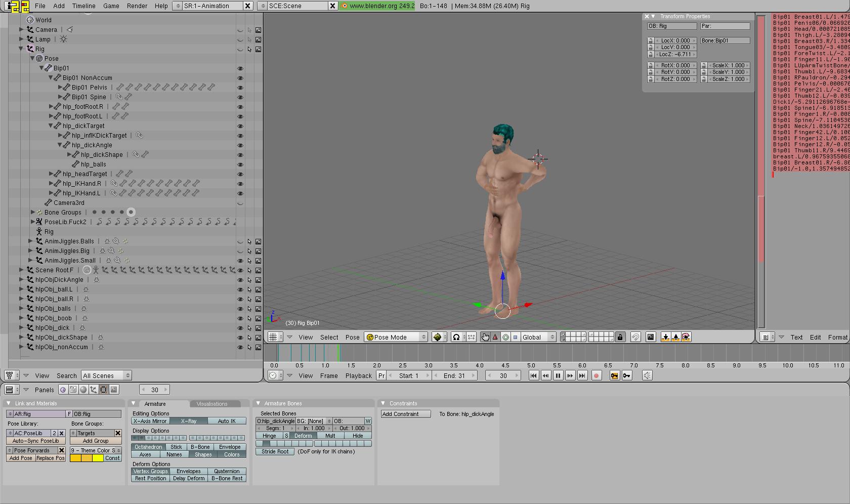Toggle selectability arrow of Camera object
This screenshot has height=504, width=850.
pos(249,30)
